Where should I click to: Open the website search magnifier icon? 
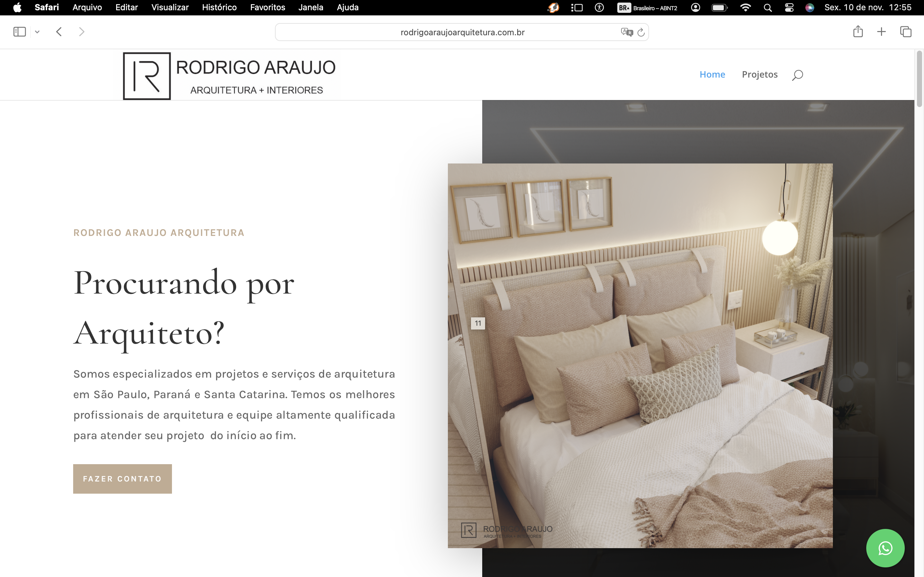pyautogui.click(x=797, y=75)
